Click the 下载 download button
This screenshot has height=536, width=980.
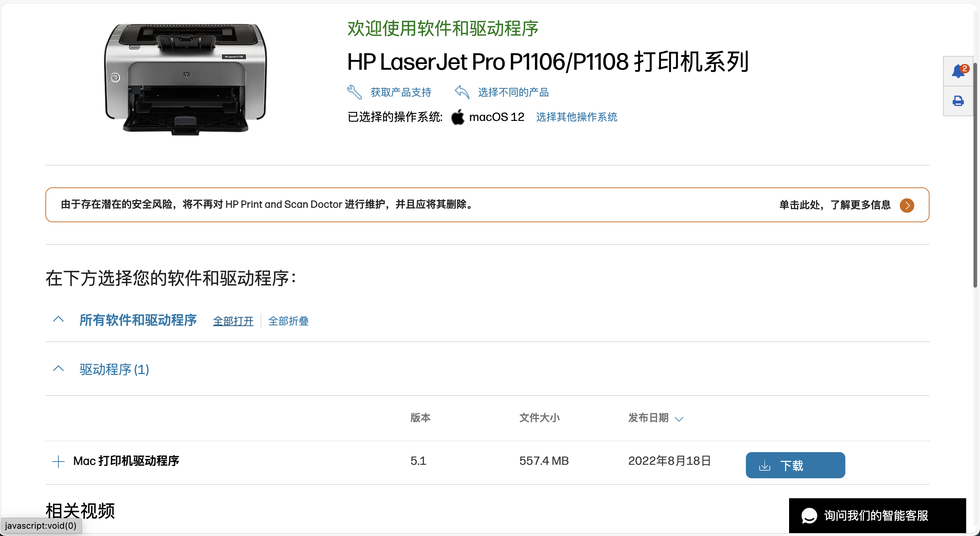pos(795,465)
